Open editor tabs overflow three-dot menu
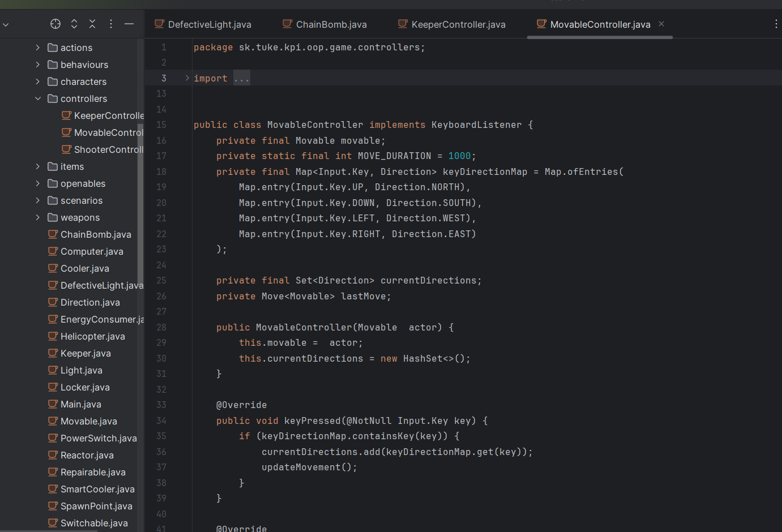Viewport: 782px width, 532px height. click(776, 24)
